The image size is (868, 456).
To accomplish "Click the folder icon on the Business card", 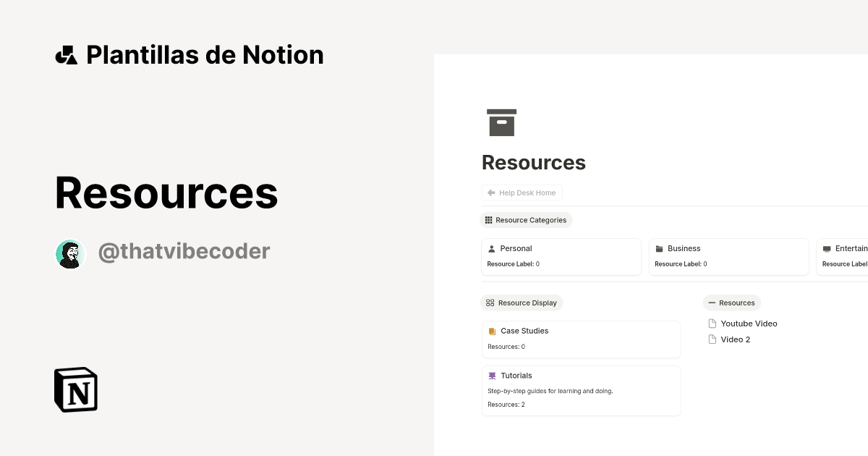I will point(660,248).
